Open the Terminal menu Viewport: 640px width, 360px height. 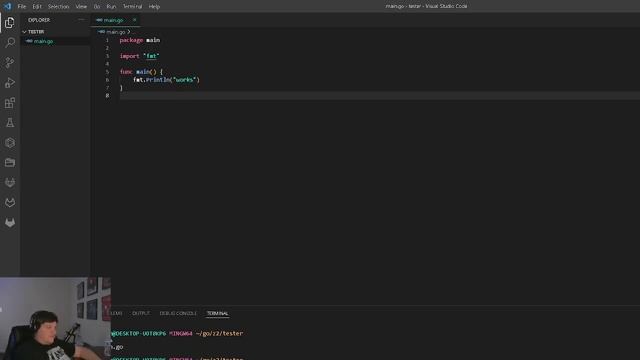[133, 7]
